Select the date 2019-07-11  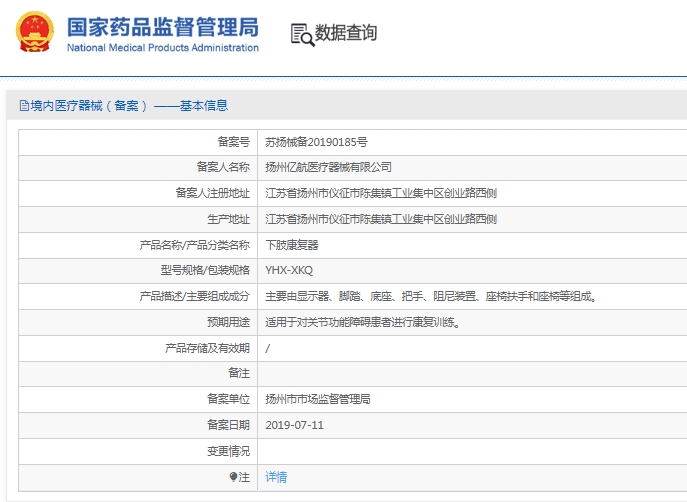[x=294, y=425]
